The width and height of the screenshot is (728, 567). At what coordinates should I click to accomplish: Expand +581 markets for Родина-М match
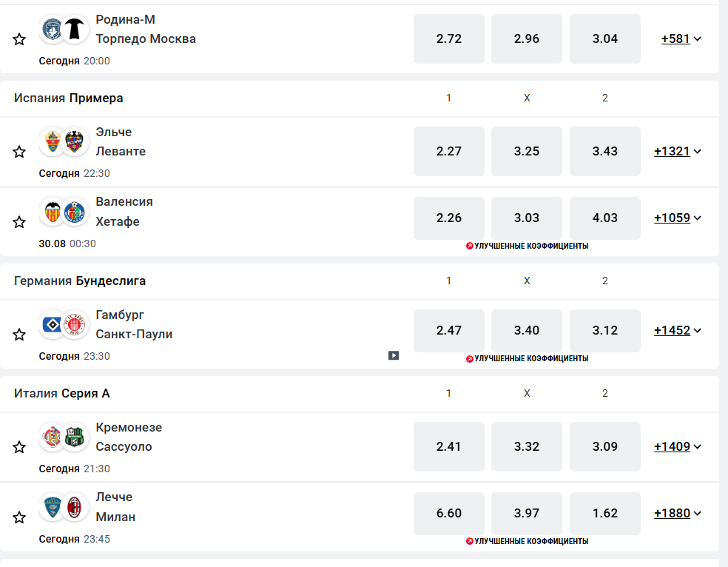(x=681, y=38)
